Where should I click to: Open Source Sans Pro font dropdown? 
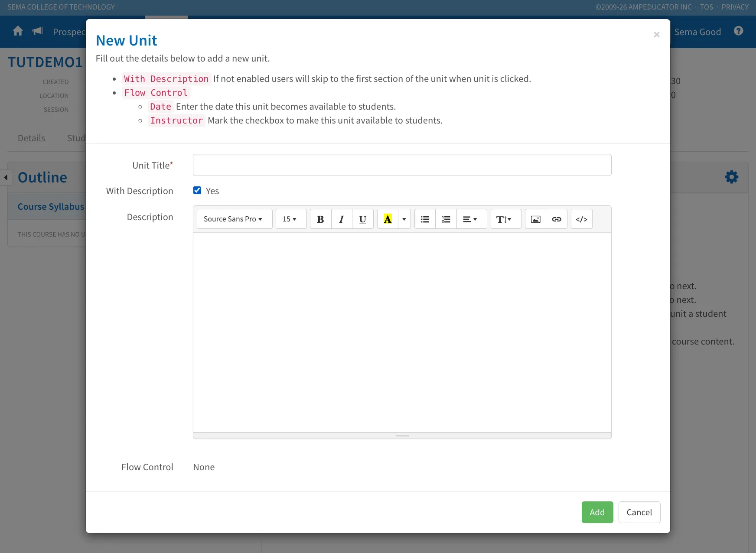pyautogui.click(x=235, y=219)
